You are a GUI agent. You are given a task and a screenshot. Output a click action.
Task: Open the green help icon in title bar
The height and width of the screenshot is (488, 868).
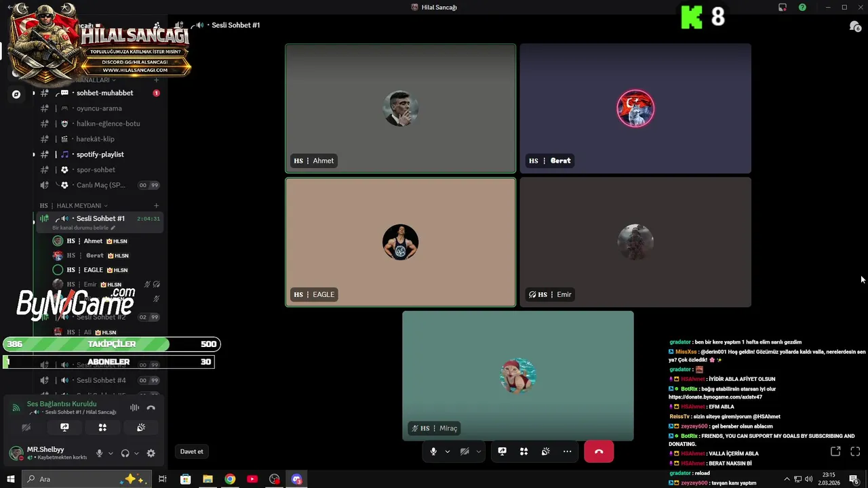point(802,7)
